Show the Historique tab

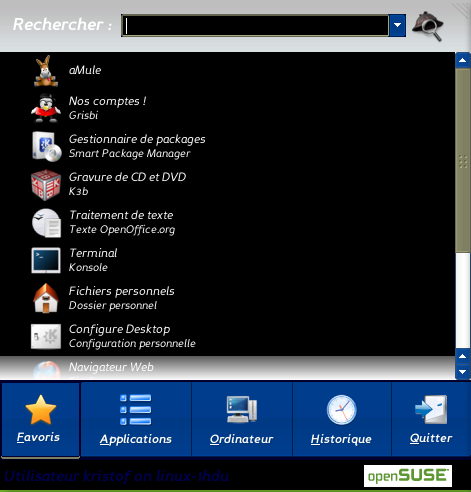coord(341,419)
